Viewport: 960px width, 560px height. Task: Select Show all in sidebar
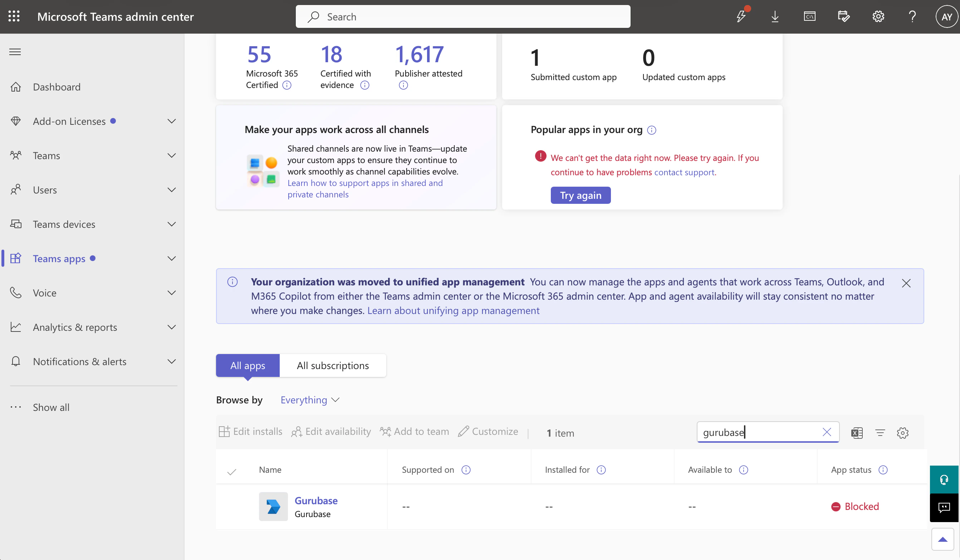(51, 407)
